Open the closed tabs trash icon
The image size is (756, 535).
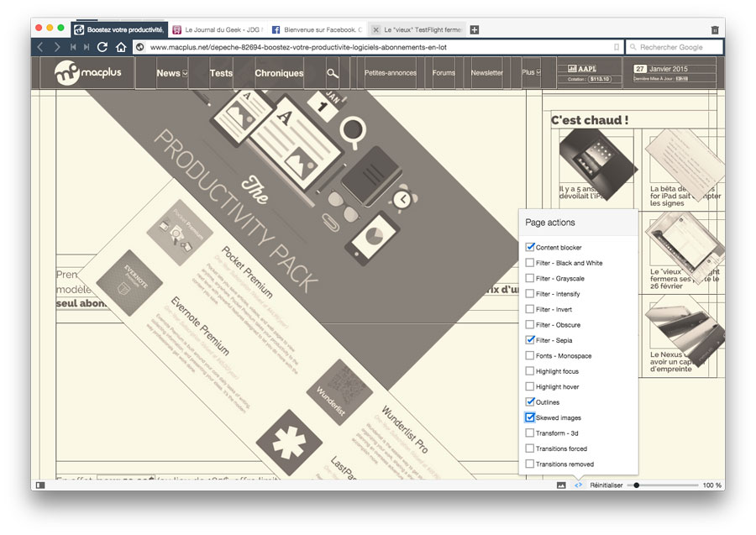pyautogui.click(x=715, y=30)
